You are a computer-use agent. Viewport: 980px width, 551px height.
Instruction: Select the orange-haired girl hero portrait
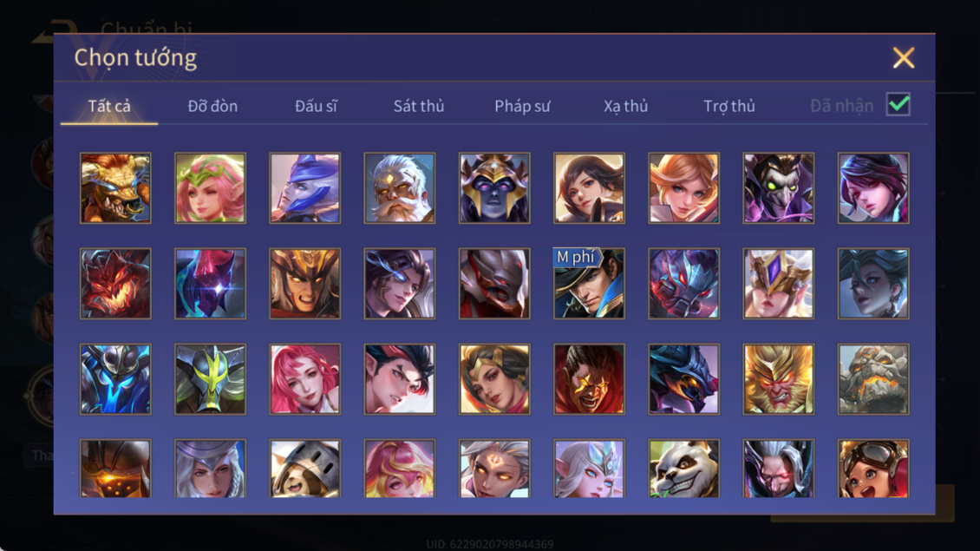(683, 188)
